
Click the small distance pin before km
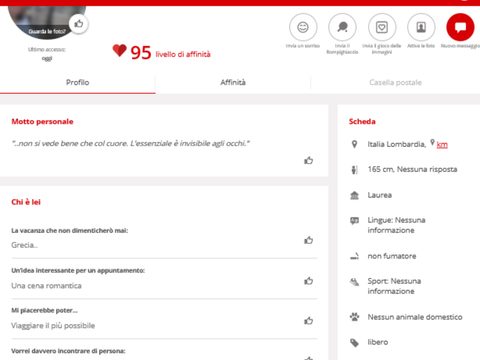pyautogui.click(x=432, y=142)
